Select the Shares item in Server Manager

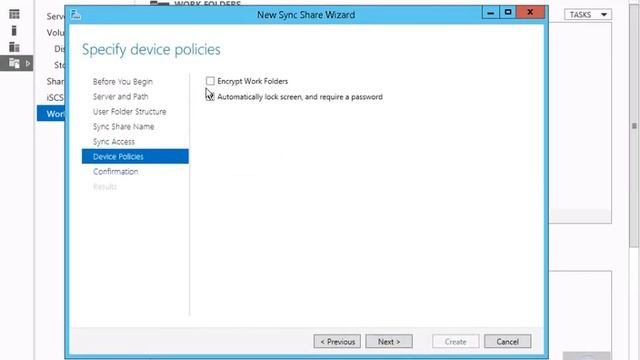click(x=55, y=81)
